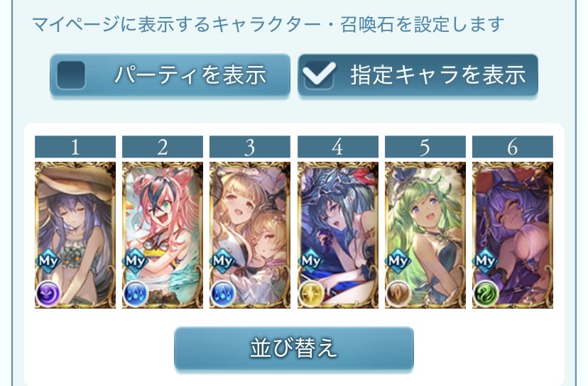Select the slot 5 green-haired character card
The height and width of the screenshot is (386, 588).
(x=425, y=235)
